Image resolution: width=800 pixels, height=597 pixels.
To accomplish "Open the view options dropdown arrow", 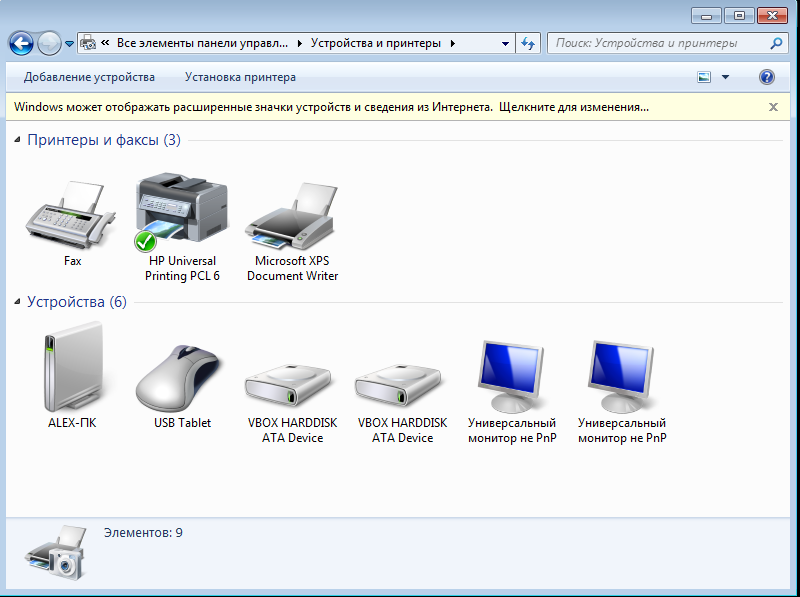I will tap(726, 77).
